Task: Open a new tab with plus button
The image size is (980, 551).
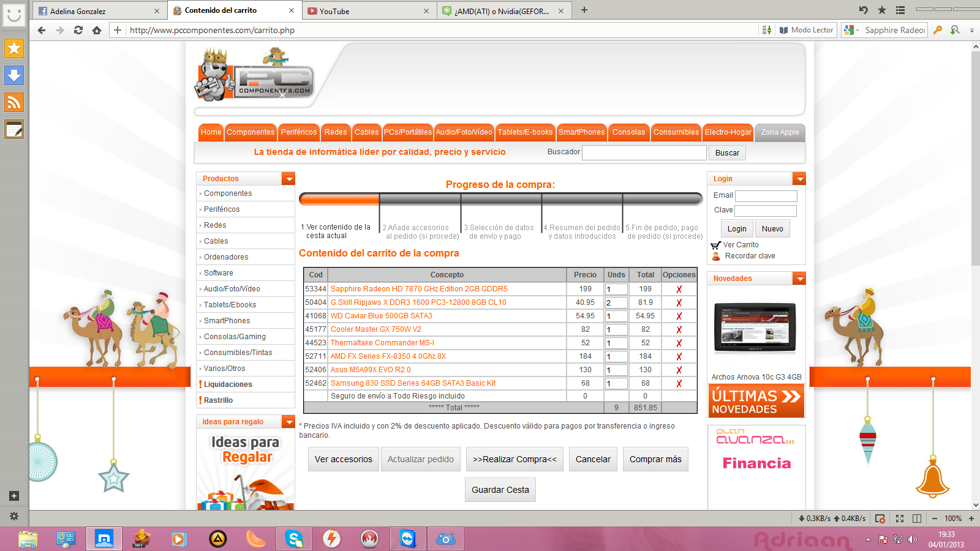Action: (x=584, y=10)
